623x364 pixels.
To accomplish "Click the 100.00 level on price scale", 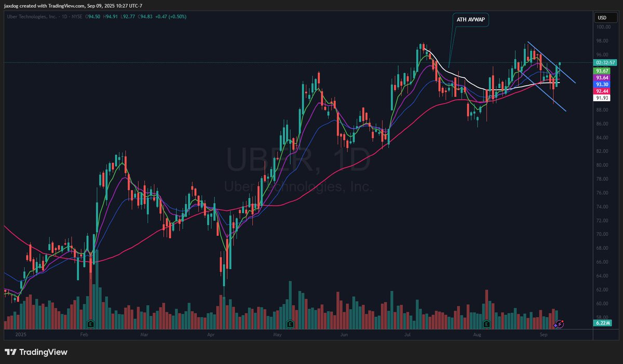I will pyautogui.click(x=602, y=27).
